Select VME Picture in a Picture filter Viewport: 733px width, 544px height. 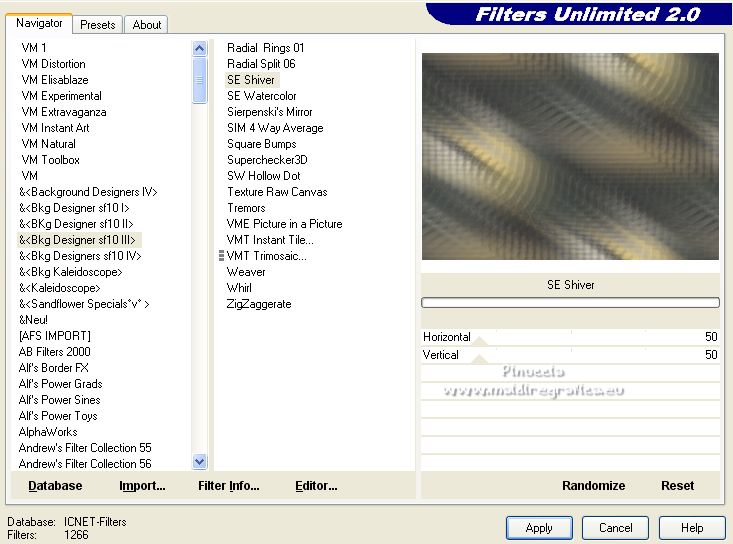[x=284, y=224]
